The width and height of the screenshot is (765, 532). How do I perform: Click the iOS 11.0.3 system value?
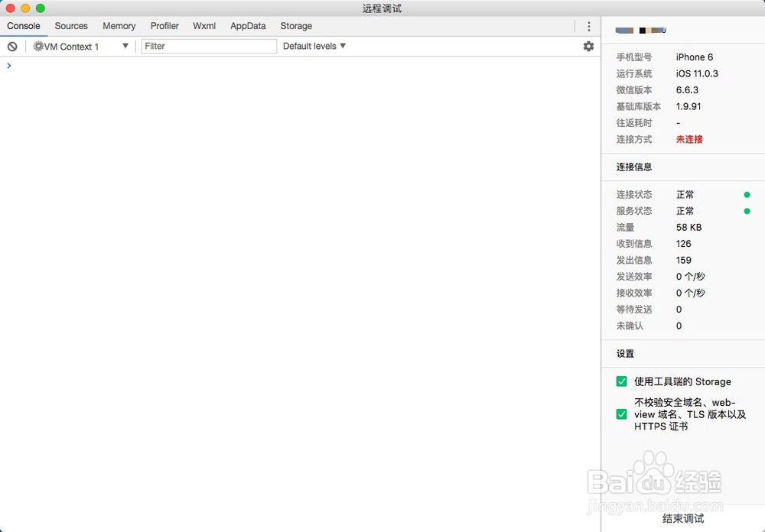coord(697,73)
